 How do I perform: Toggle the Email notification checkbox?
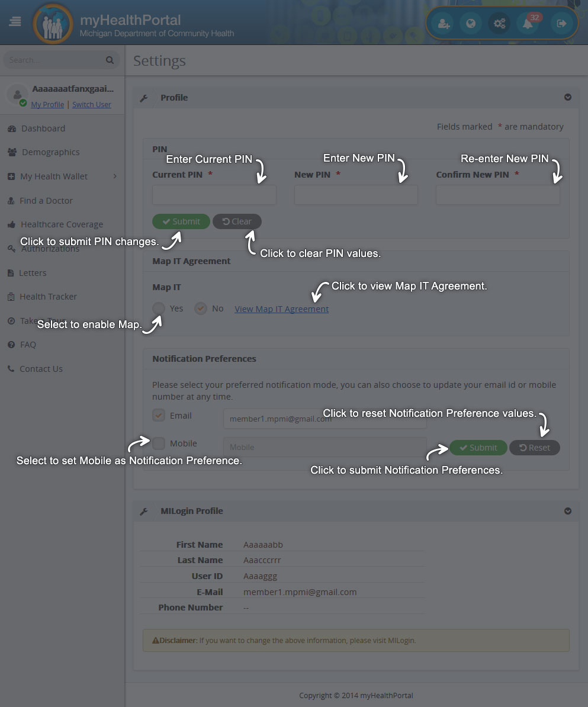point(159,415)
